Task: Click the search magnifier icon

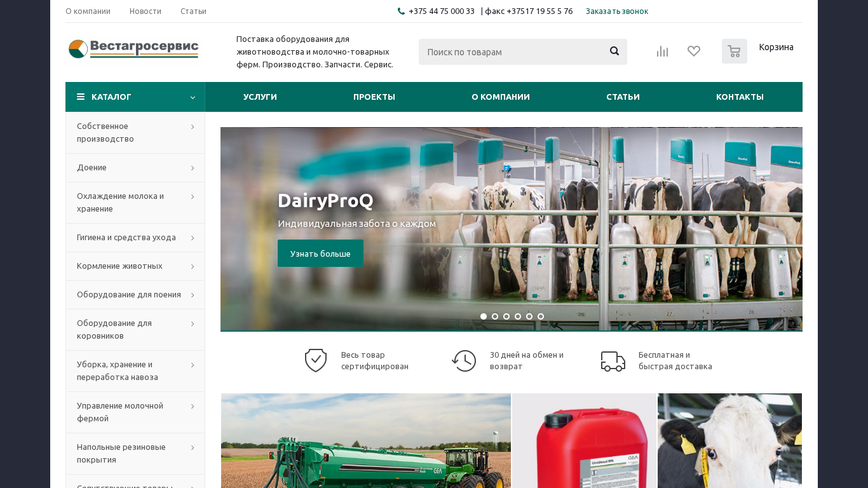Action: tap(614, 51)
